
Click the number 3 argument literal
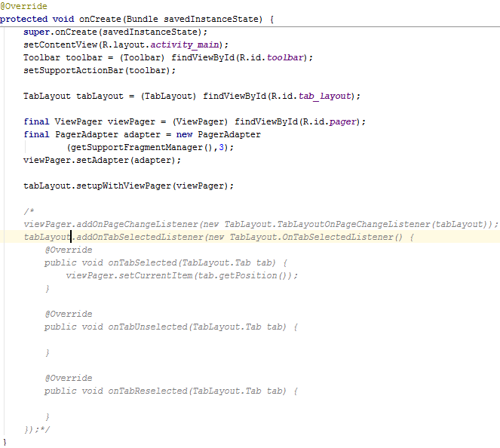(x=221, y=147)
